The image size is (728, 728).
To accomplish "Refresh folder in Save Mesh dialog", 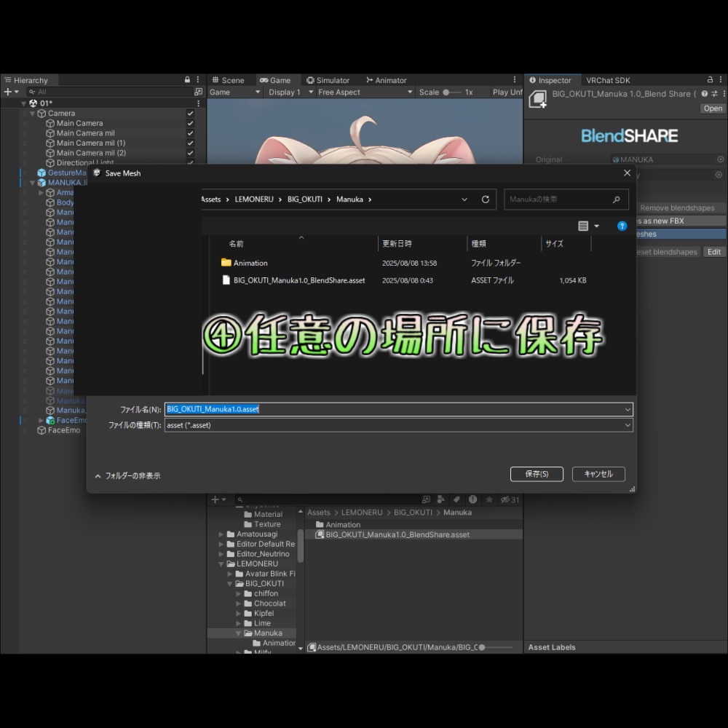I will (485, 199).
